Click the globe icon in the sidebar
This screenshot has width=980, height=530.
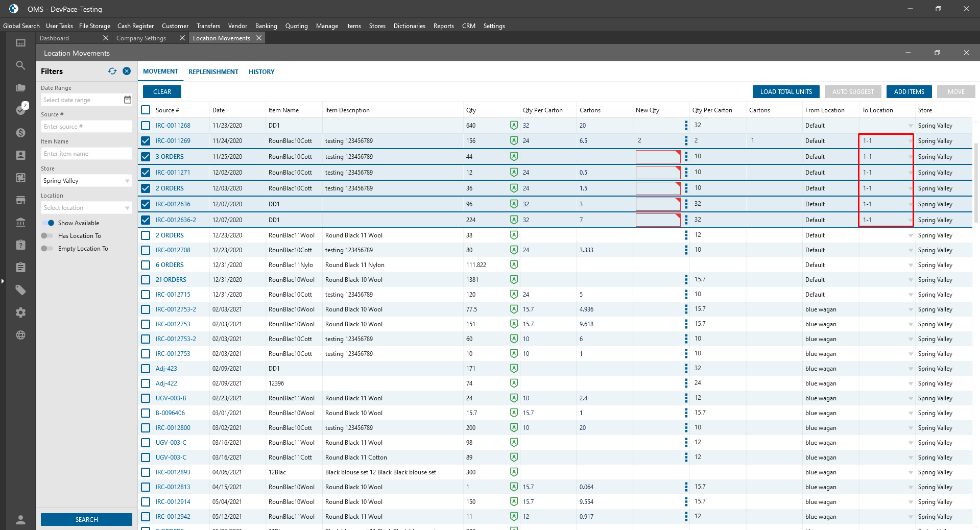20,335
